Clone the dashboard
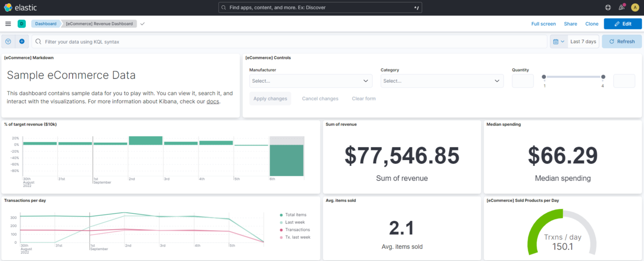644x261 pixels. coord(592,24)
